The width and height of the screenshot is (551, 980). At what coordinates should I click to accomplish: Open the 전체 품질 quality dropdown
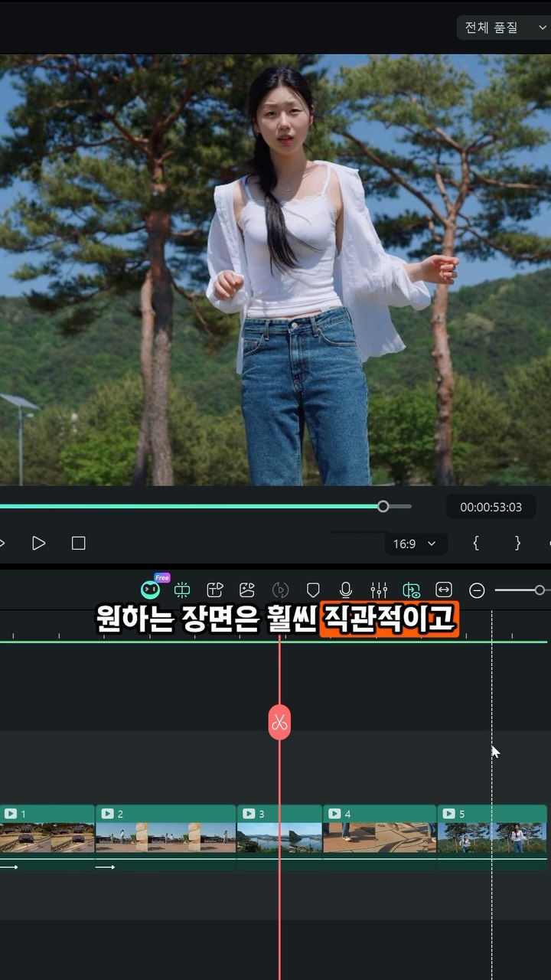[x=504, y=28]
